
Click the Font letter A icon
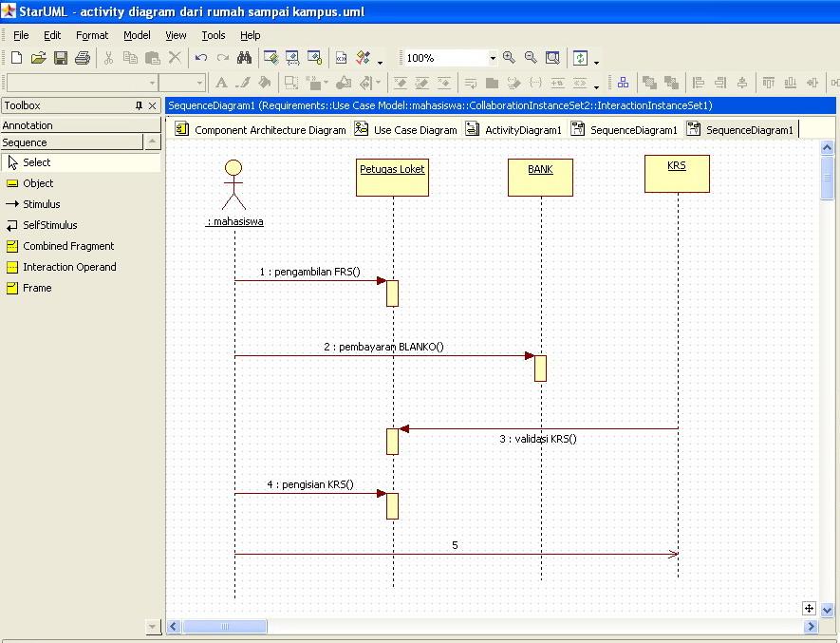coord(221,83)
